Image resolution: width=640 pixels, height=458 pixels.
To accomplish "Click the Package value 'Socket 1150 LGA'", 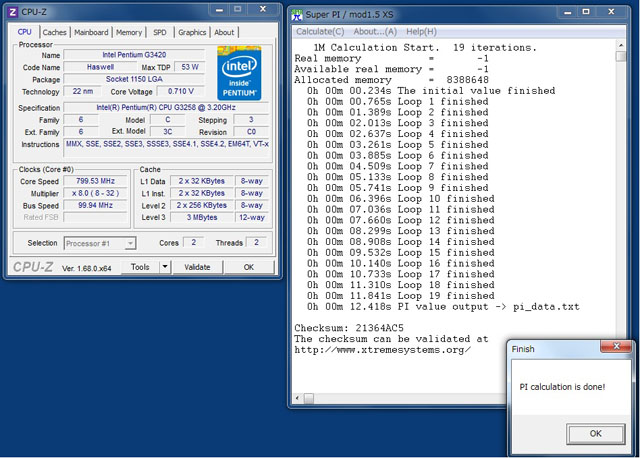I will click(134, 79).
